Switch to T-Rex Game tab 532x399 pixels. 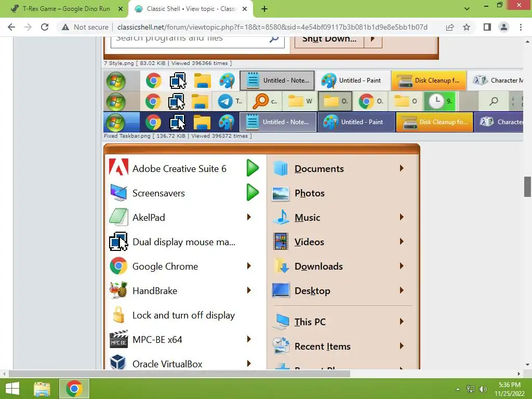coord(66,9)
